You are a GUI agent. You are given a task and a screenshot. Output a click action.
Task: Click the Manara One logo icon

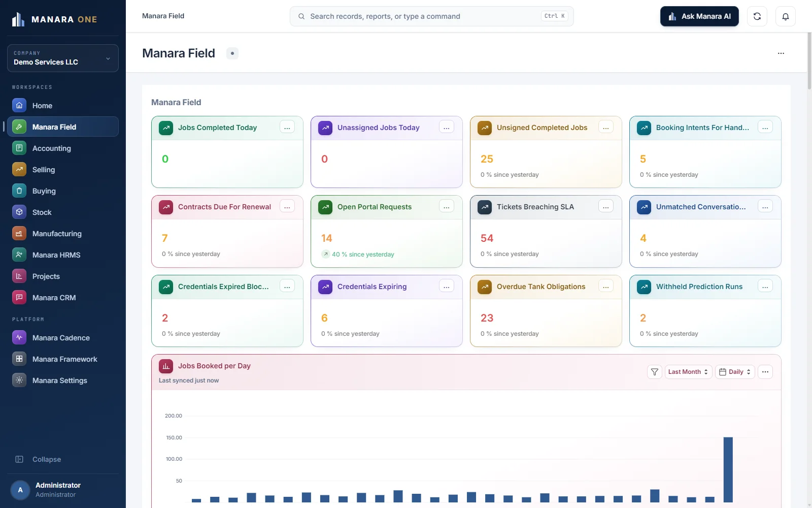pos(18,19)
